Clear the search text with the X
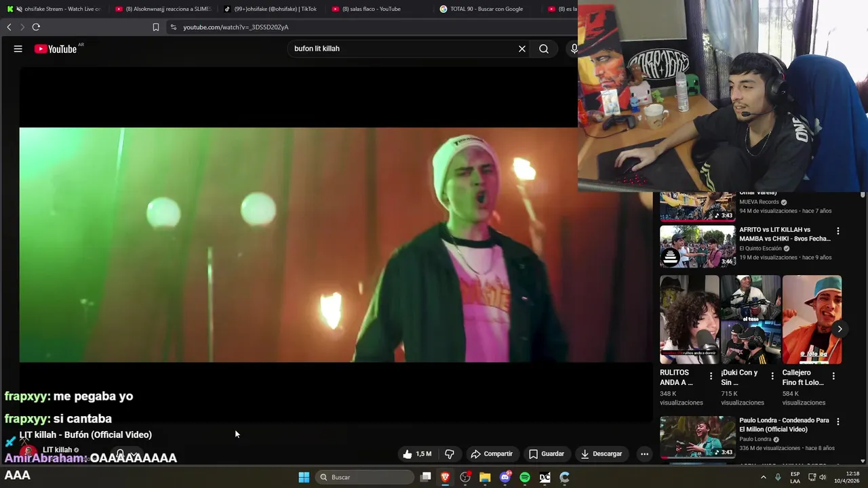868x488 pixels. (522, 49)
